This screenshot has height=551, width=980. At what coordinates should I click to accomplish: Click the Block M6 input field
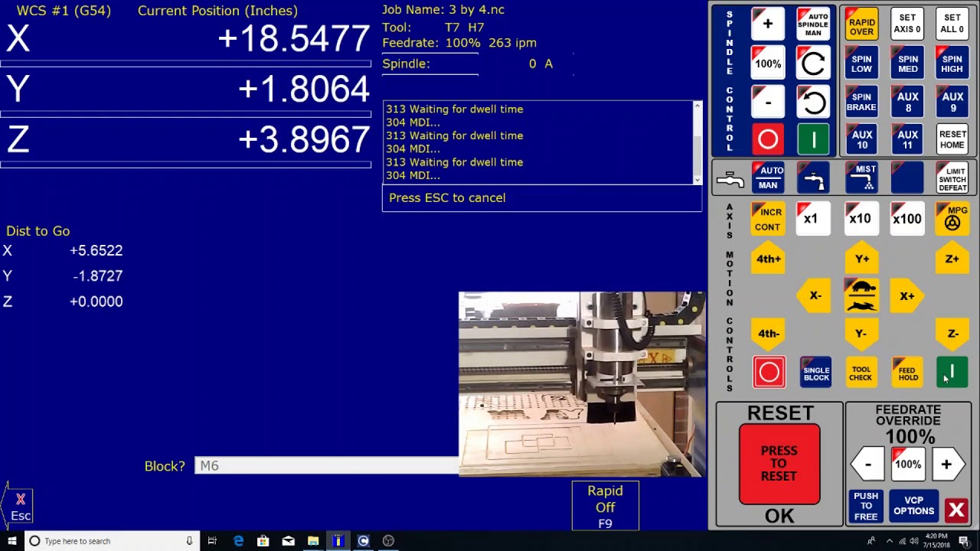[327, 465]
